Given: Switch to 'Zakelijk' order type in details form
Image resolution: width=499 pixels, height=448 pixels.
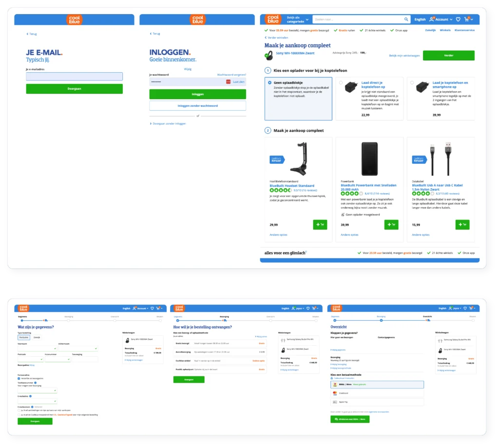Looking at the screenshot, I should coord(37,337).
